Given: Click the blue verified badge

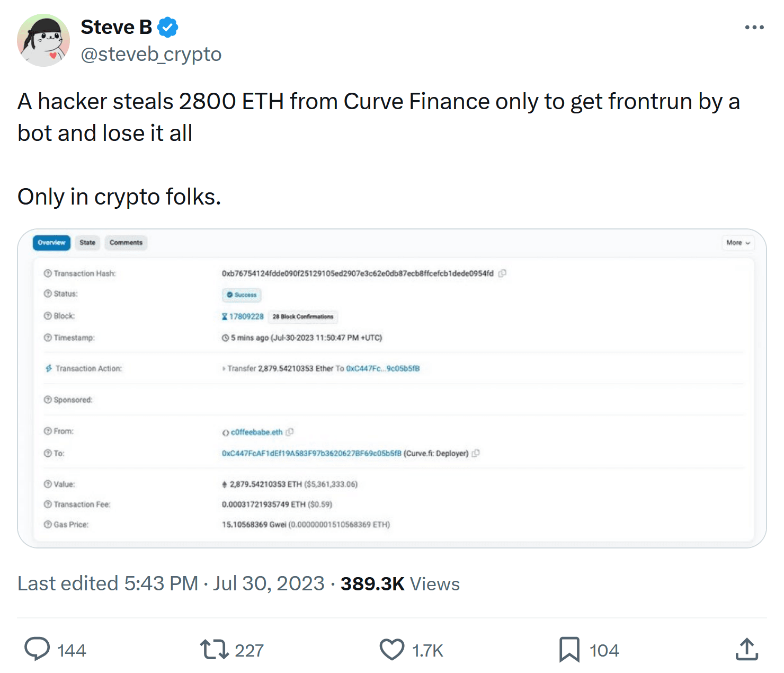Looking at the screenshot, I should pyautogui.click(x=168, y=27).
